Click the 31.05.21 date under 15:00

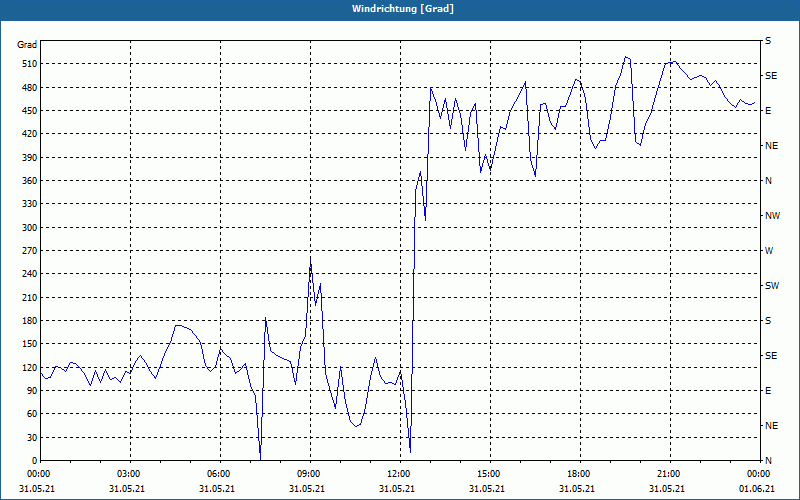pyautogui.click(x=487, y=488)
